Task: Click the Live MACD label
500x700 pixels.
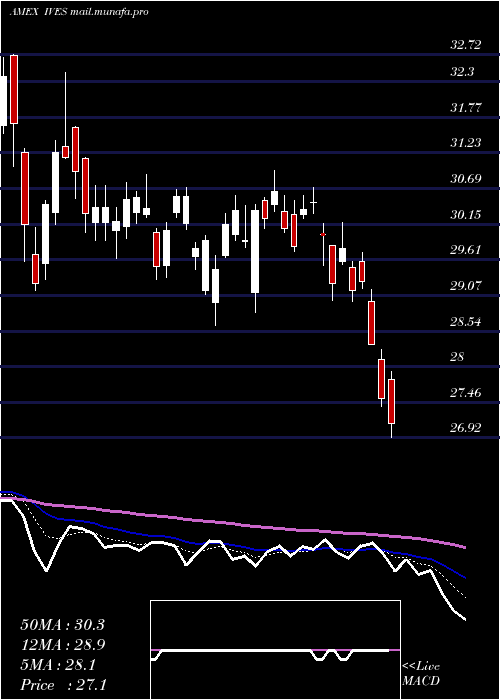Action: (421, 673)
